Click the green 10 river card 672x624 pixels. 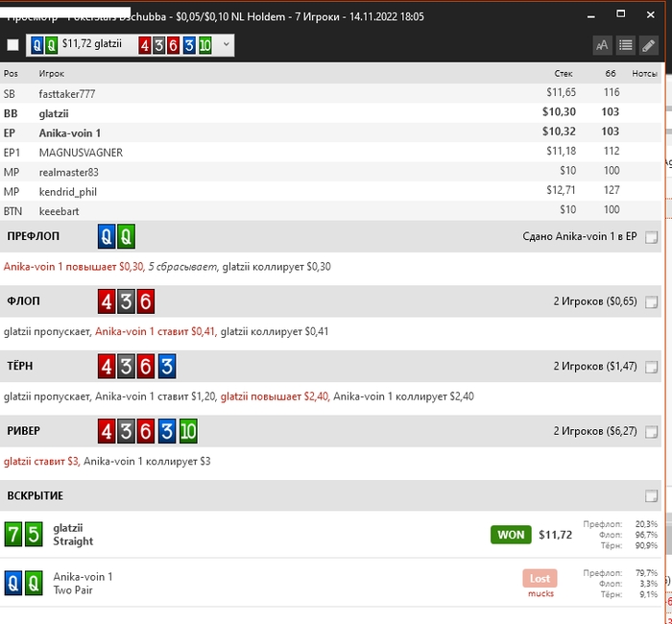(186, 431)
